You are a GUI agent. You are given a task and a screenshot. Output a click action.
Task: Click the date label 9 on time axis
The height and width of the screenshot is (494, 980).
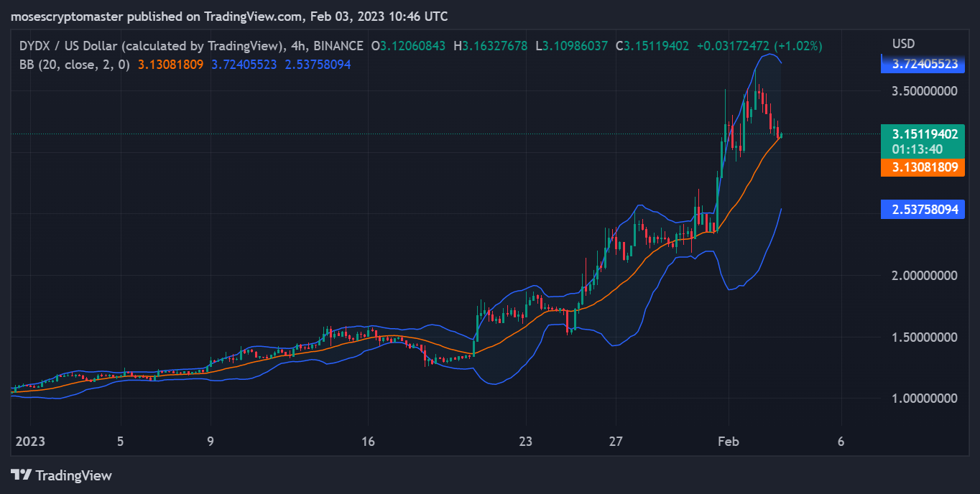(211, 442)
